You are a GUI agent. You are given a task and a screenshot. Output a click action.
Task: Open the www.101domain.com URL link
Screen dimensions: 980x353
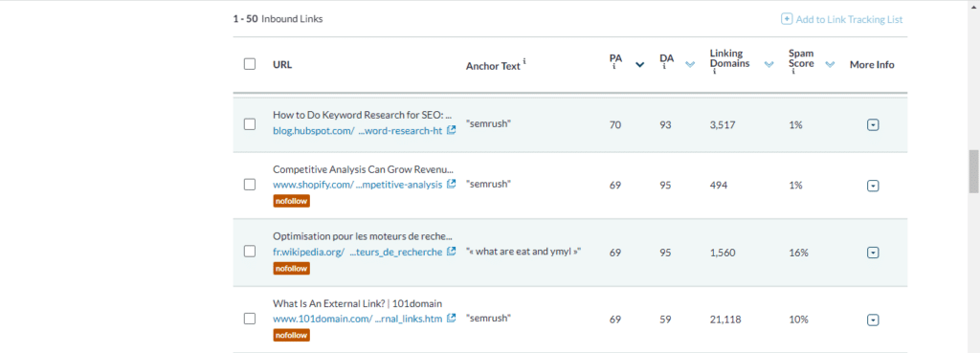pyautogui.click(x=358, y=319)
